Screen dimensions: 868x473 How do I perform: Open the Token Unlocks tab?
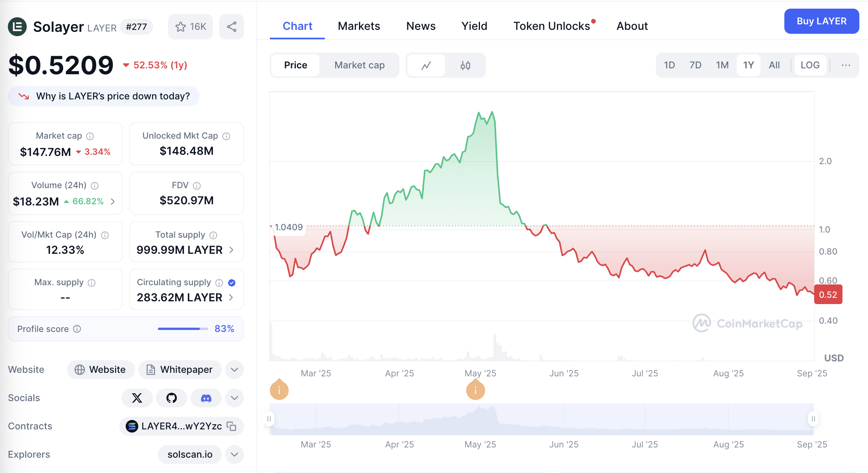tap(552, 26)
